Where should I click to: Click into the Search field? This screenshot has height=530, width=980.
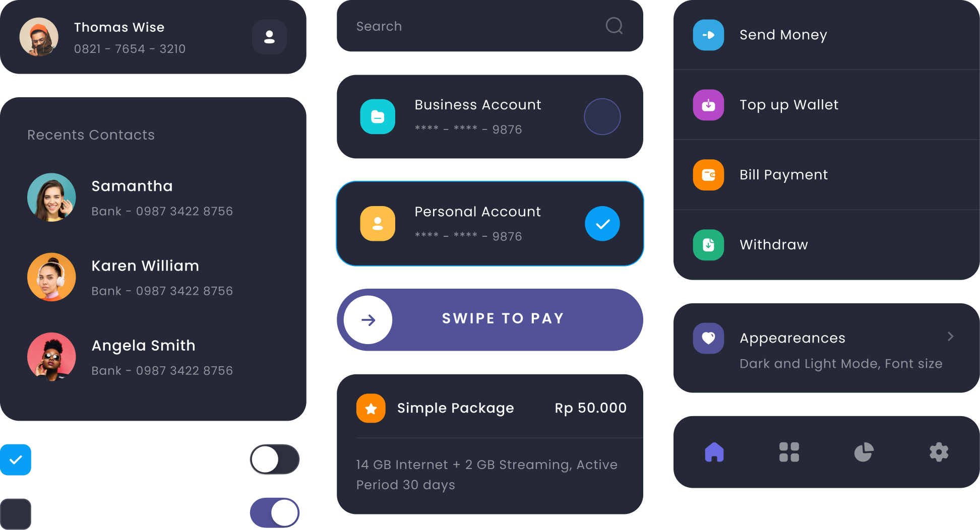tap(490, 26)
